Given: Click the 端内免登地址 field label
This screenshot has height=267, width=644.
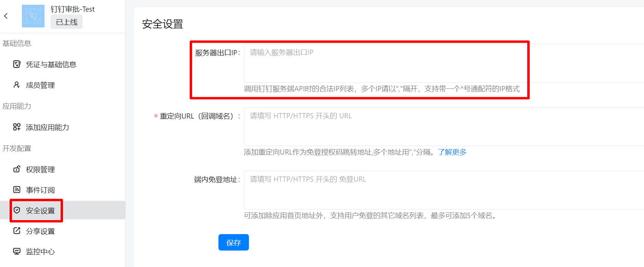Looking at the screenshot, I should (x=217, y=180).
